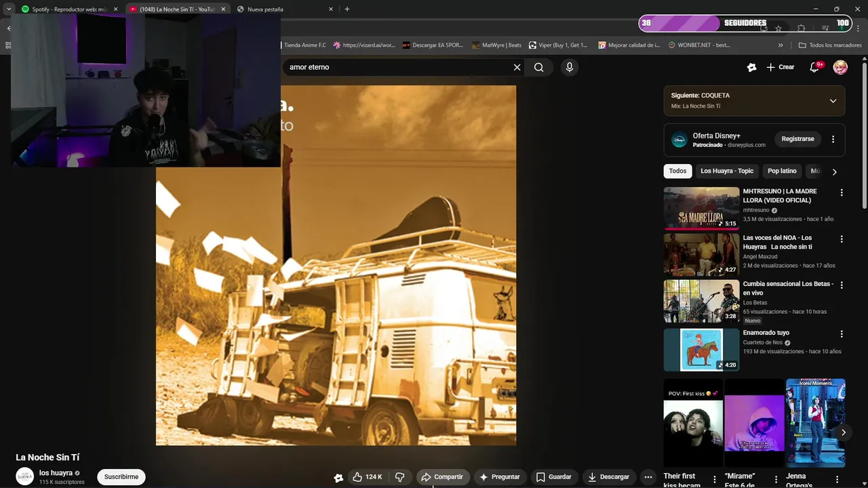The height and width of the screenshot is (488, 868).
Task: Open the WONBET.NET bookmark
Action: pos(699,45)
